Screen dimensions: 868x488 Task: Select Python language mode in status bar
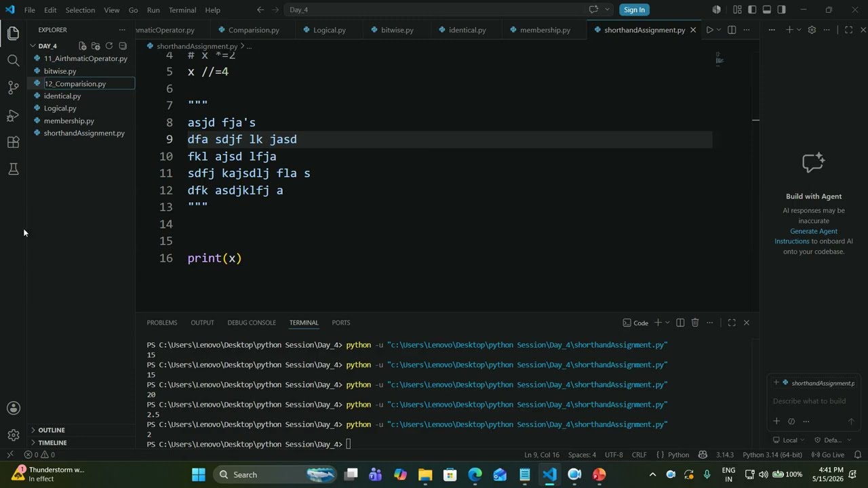click(x=679, y=455)
